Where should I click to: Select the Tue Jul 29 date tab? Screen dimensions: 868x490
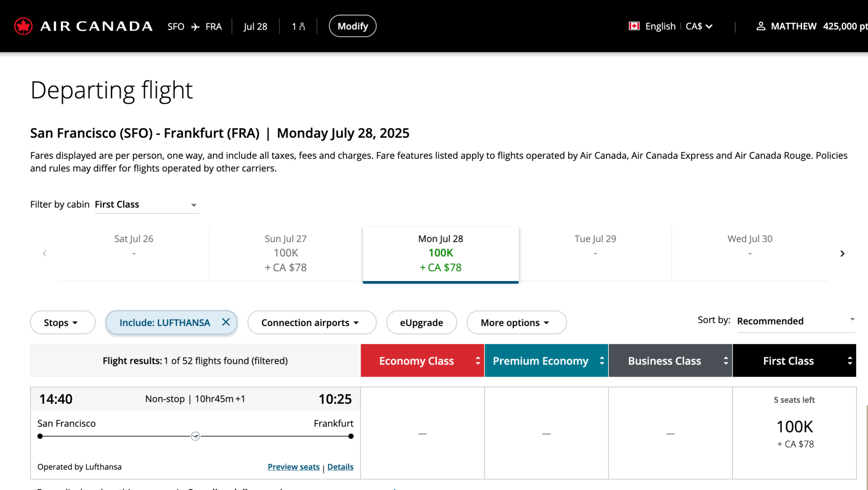click(595, 253)
